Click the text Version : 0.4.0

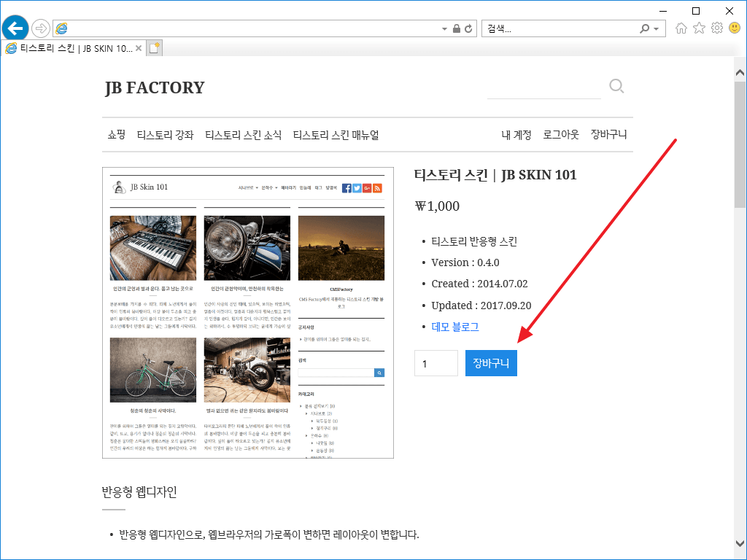click(465, 262)
